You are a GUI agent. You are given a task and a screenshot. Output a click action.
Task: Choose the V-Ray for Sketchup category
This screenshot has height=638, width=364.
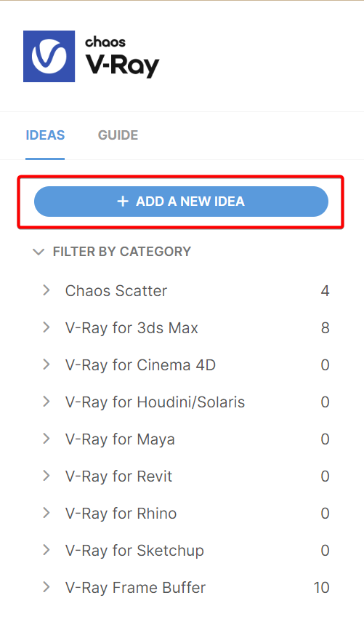(x=134, y=551)
